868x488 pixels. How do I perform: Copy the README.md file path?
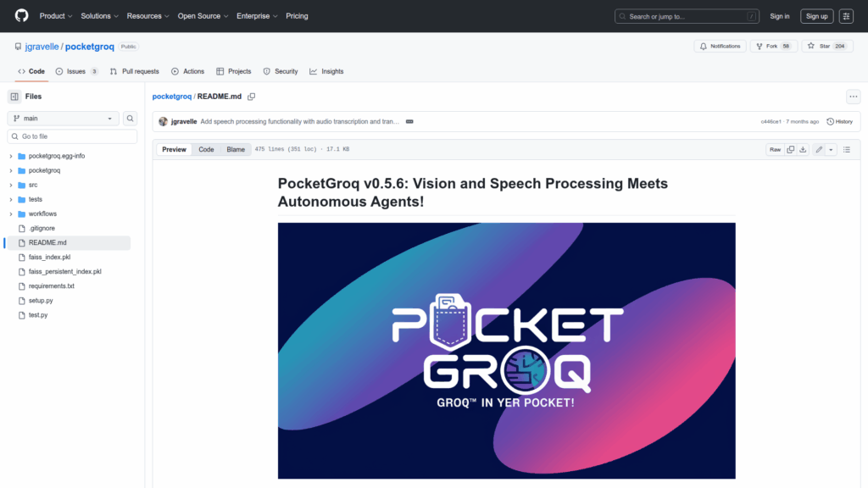(251, 97)
